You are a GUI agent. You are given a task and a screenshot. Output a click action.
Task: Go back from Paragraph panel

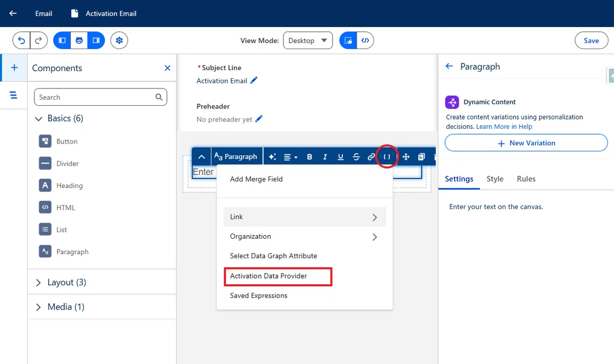click(449, 66)
